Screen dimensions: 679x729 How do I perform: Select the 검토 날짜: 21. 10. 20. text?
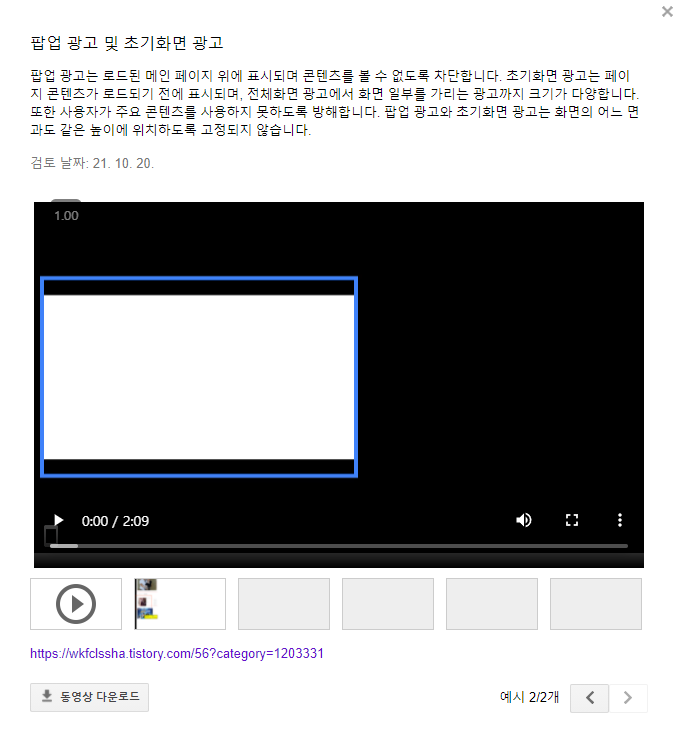click(92, 163)
